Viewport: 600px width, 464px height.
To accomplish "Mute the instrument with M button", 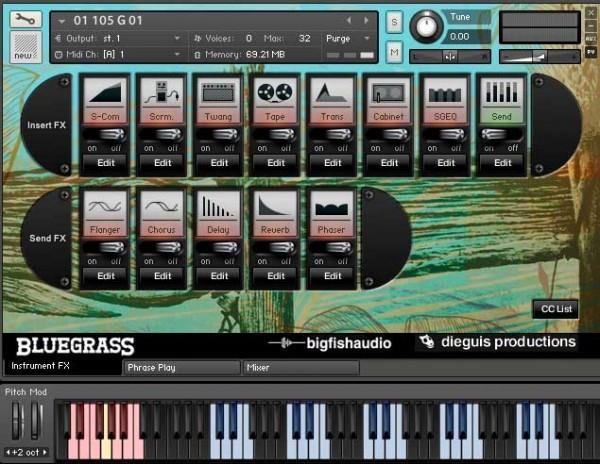I will 394,52.
